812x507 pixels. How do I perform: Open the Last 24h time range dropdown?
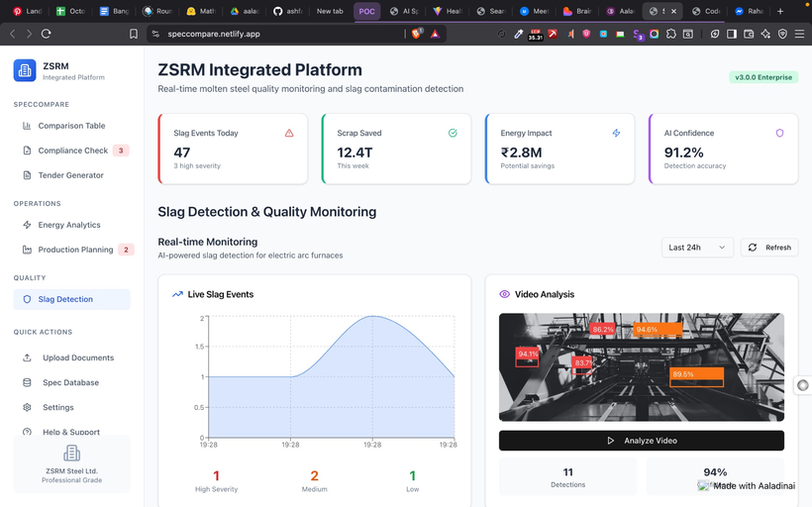point(697,248)
